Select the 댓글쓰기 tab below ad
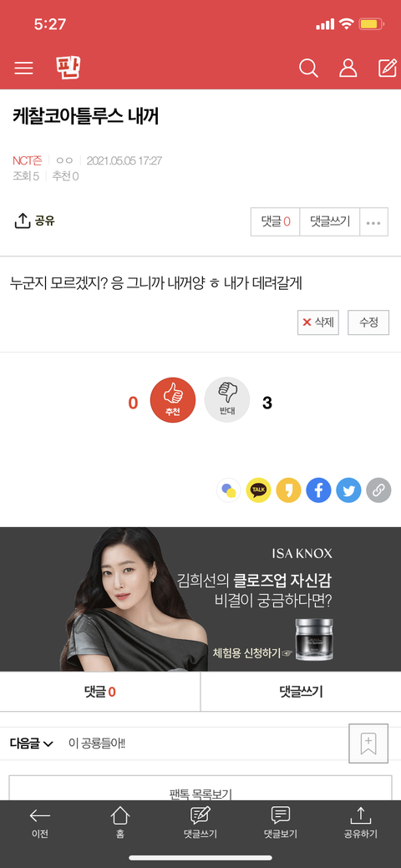Screen dimensions: 401x868 [301, 692]
